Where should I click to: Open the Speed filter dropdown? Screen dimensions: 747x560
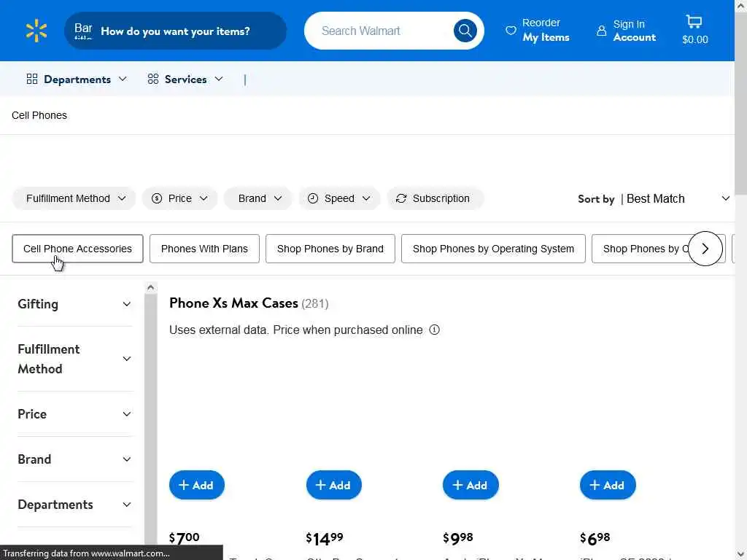(x=339, y=198)
